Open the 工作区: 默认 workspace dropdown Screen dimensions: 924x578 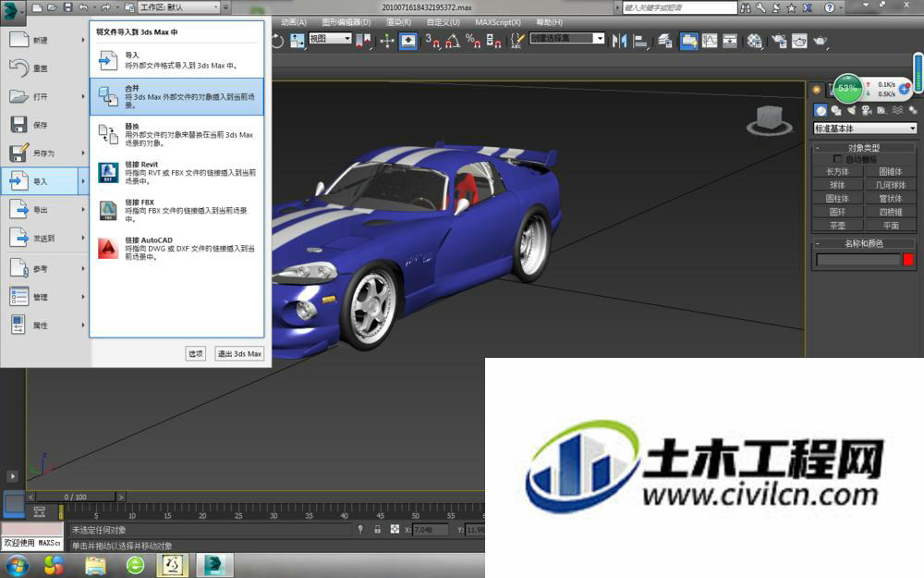[179, 7]
